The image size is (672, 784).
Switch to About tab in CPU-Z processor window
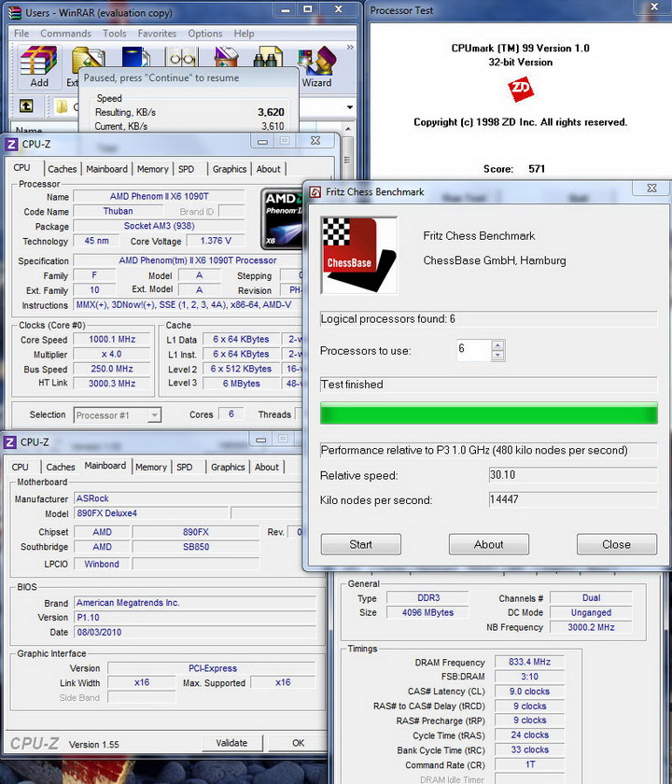point(269,169)
